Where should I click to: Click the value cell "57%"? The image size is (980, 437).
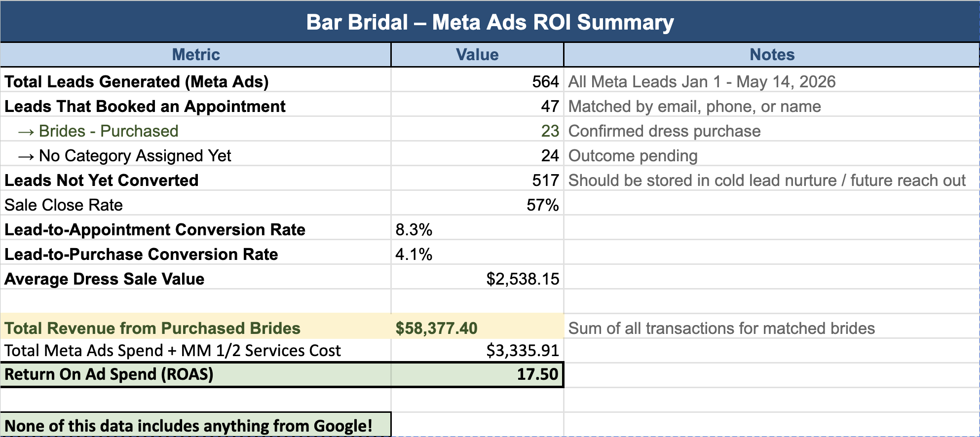(x=477, y=203)
